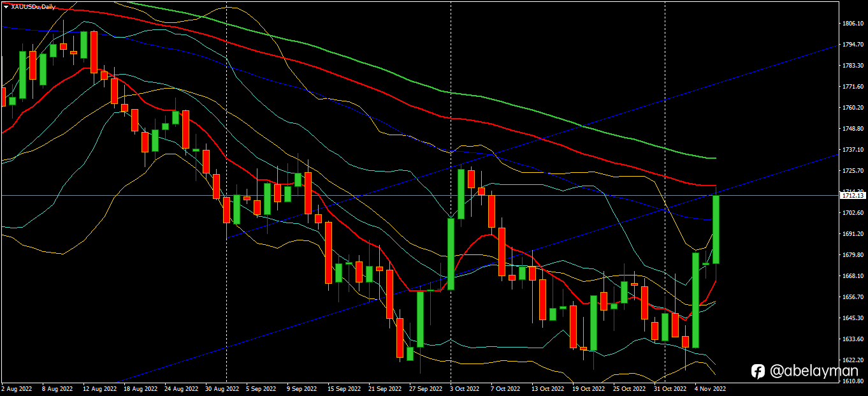The image size is (868, 396).
Task: Select the 18 Aug 2022 time axis label
Action: click(x=140, y=388)
